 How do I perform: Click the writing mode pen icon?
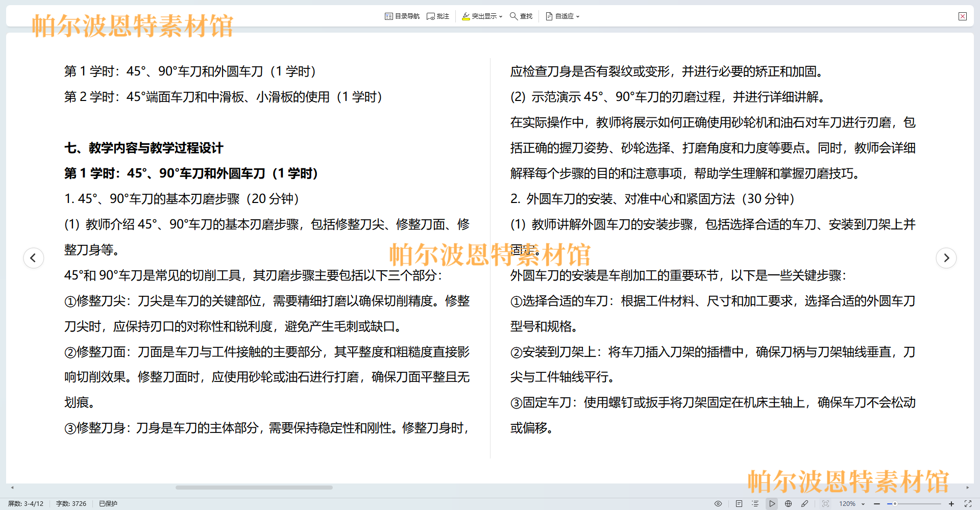pos(805,504)
